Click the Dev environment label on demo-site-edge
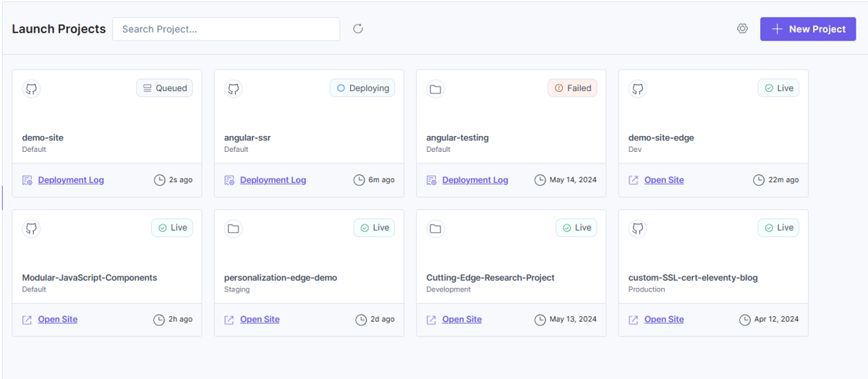 [635, 150]
